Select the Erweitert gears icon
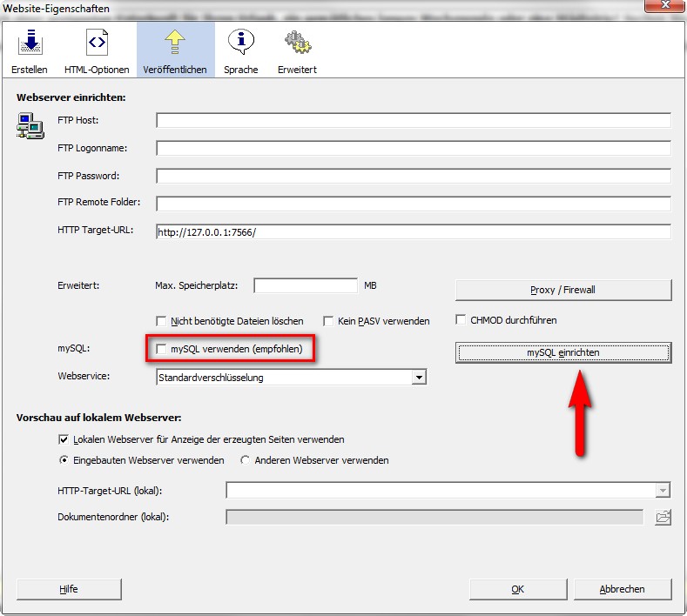The width and height of the screenshot is (687, 616). [297, 42]
